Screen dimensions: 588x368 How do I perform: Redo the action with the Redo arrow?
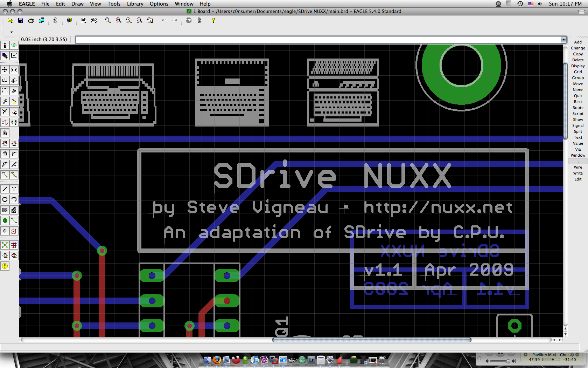[x=175, y=20]
